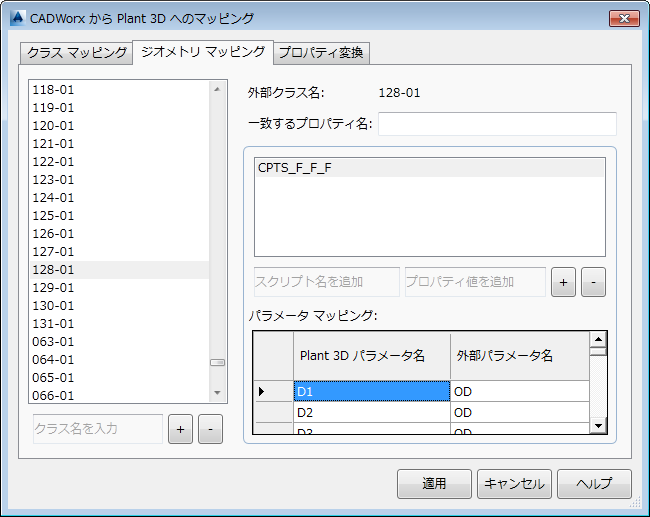Open help with ヘルプ button
Viewport: 650px width, 517px height.
594,484
